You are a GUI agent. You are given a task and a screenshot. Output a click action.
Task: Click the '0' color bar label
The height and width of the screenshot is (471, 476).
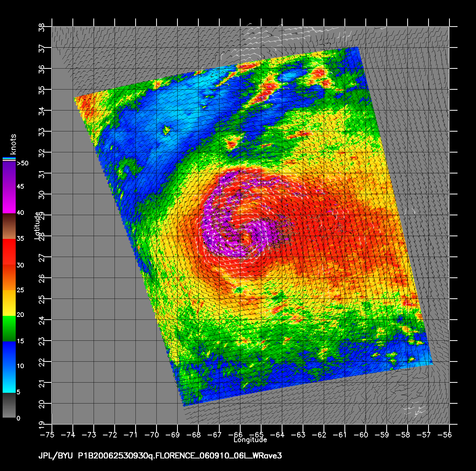18,418
